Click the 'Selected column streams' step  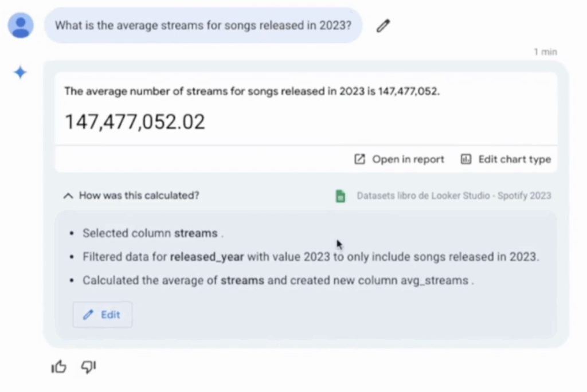pos(152,233)
